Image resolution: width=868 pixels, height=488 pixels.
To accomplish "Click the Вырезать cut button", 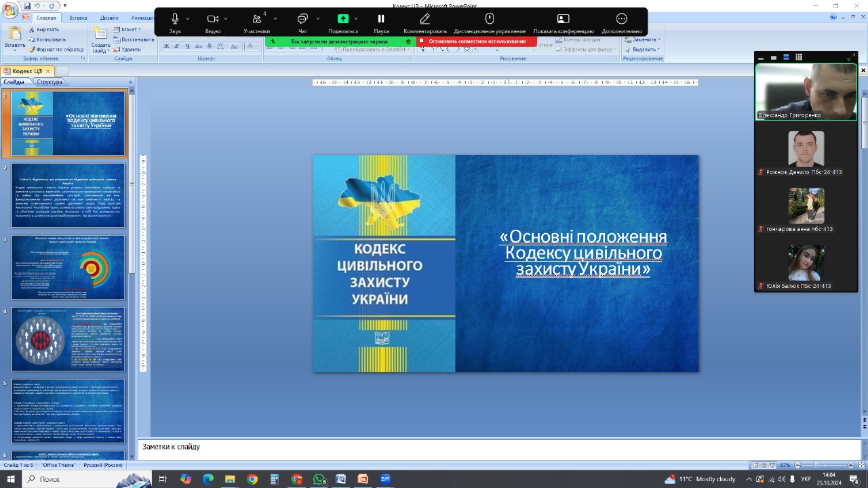I will click(x=48, y=30).
